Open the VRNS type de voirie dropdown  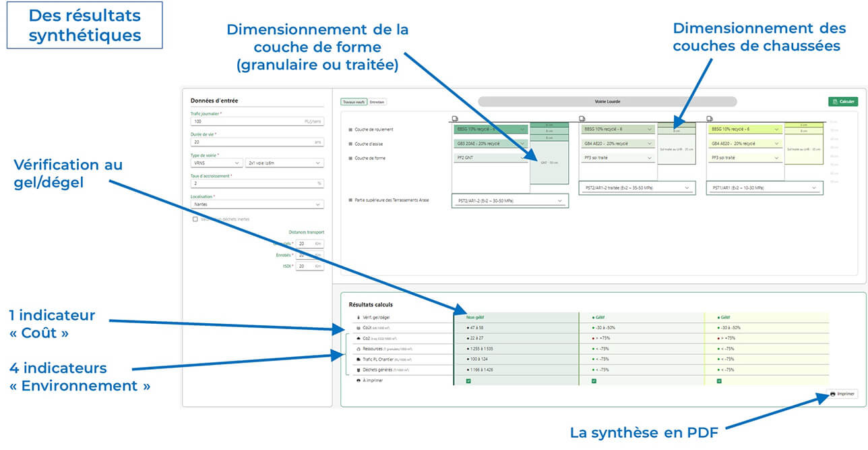pyautogui.click(x=217, y=163)
